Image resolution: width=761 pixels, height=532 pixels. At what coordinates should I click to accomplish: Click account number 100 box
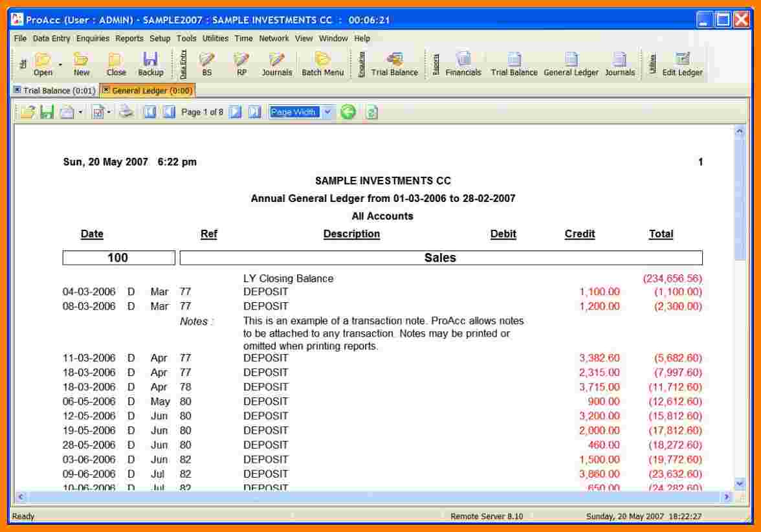[x=118, y=258]
